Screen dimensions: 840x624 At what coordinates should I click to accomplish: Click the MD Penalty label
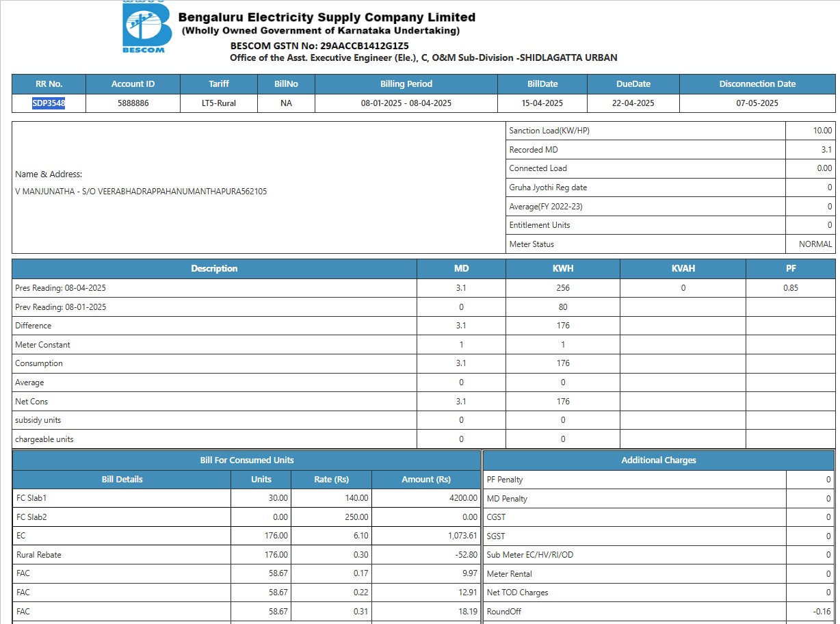(507, 499)
